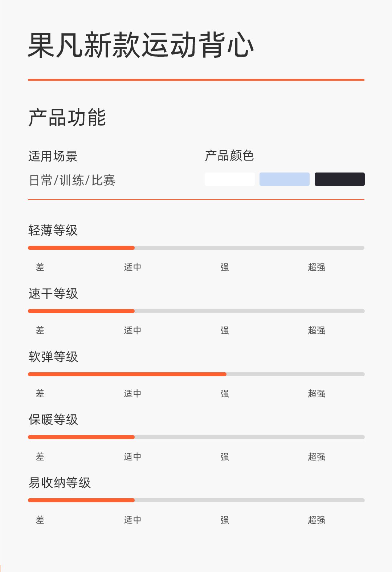
Task: Select the white product color swatch
Action: tap(229, 179)
